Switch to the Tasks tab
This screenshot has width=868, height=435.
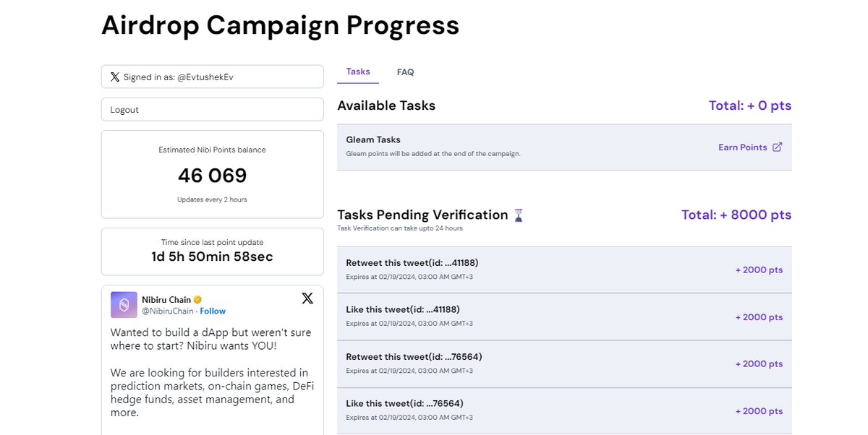(358, 72)
